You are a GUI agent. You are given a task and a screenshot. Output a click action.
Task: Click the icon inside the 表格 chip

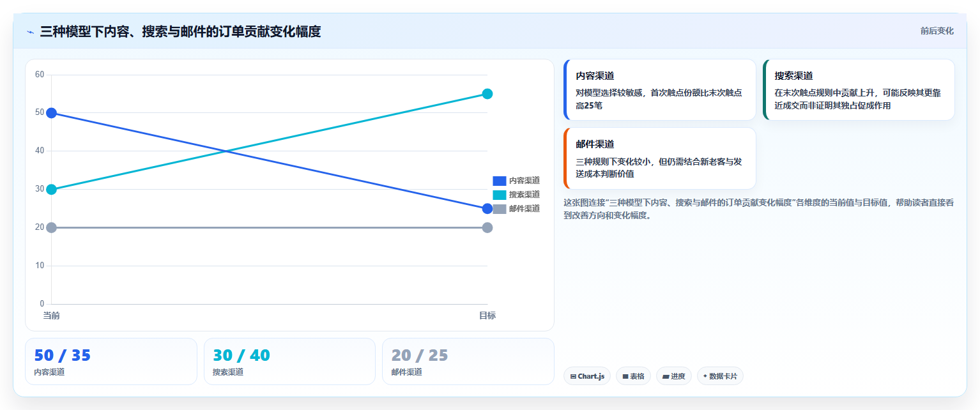pyautogui.click(x=625, y=377)
